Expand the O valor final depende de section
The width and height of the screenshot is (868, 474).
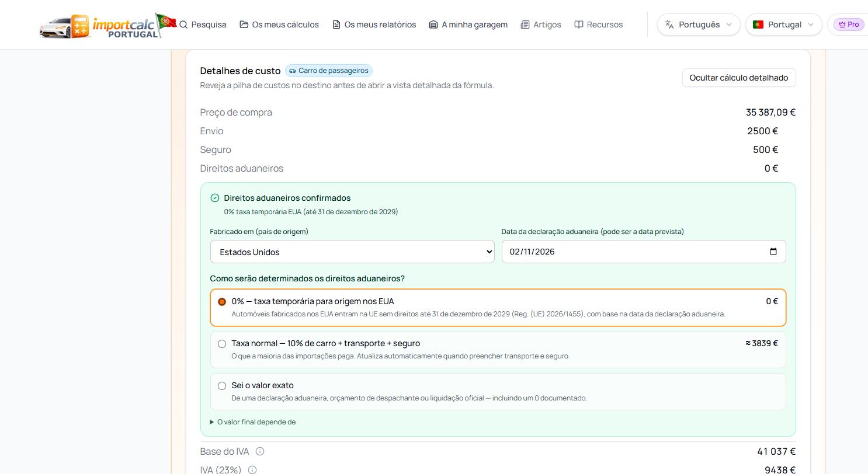253,422
